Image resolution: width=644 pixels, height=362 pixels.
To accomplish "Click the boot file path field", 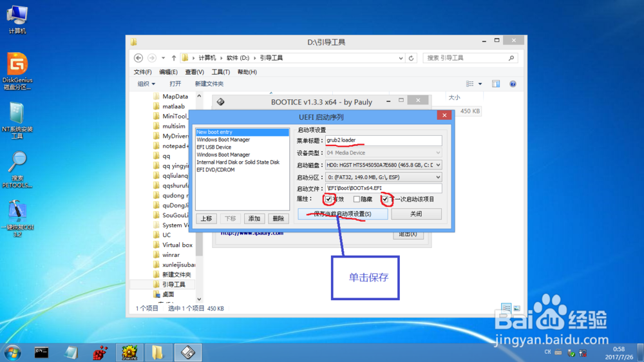I will pyautogui.click(x=384, y=188).
